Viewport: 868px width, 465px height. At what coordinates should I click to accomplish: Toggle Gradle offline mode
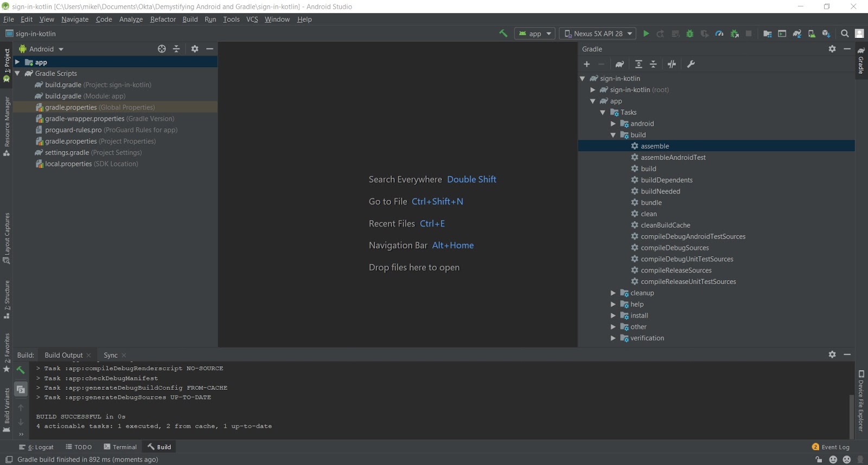pos(672,64)
